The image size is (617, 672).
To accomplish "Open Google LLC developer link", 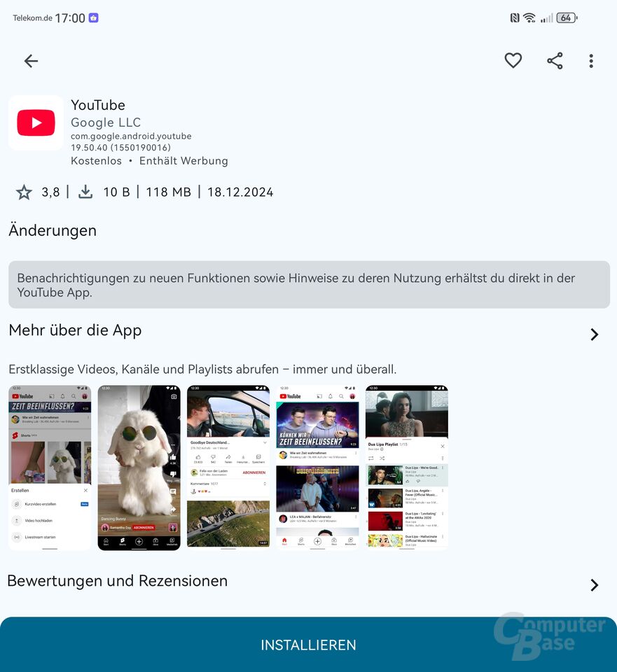I will point(105,122).
